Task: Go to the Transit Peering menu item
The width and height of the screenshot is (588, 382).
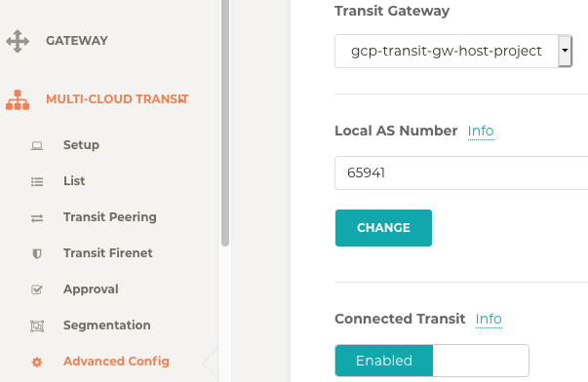Action: [110, 217]
